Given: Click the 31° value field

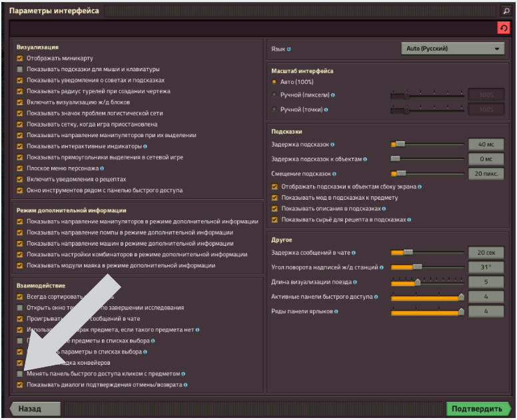Looking at the screenshot, I should (486, 267).
